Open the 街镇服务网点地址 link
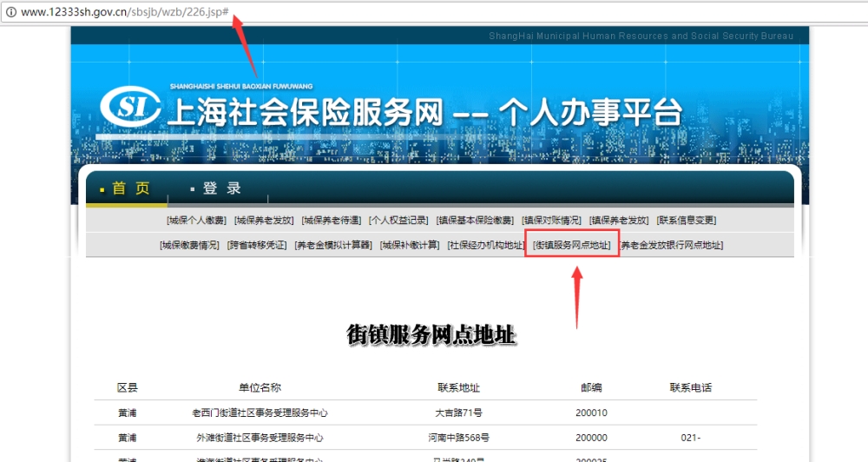868x462 pixels. [572, 246]
